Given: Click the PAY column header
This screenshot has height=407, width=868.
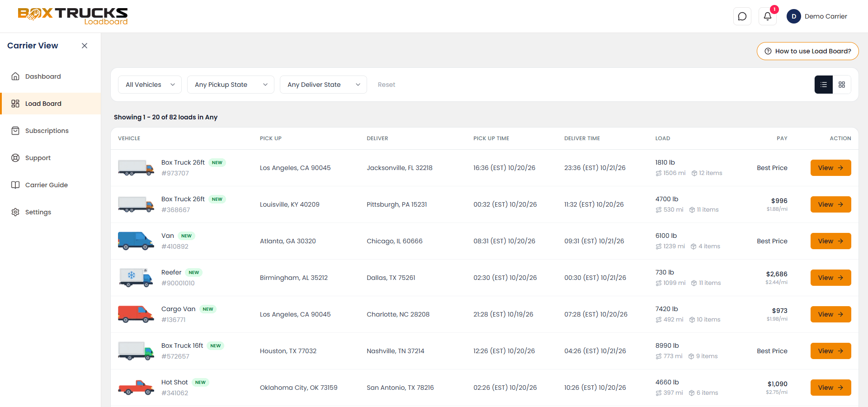Looking at the screenshot, I should tap(782, 138).
